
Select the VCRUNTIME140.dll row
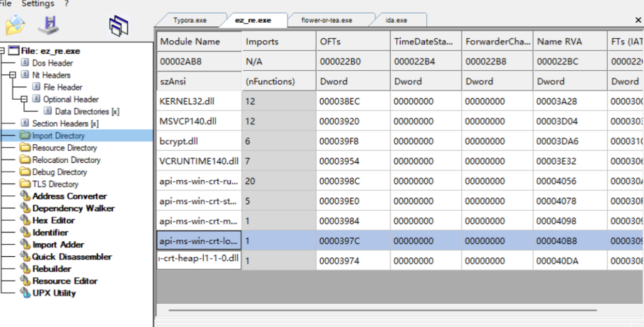coord(400,161)
